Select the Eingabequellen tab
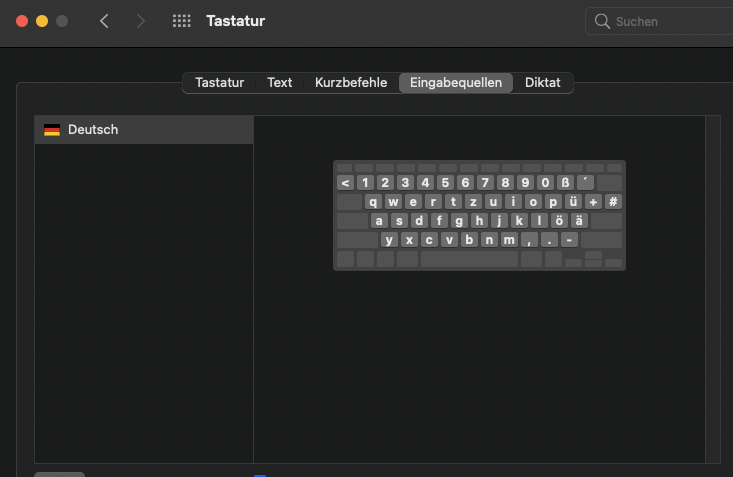 click(x=456, y=83)
